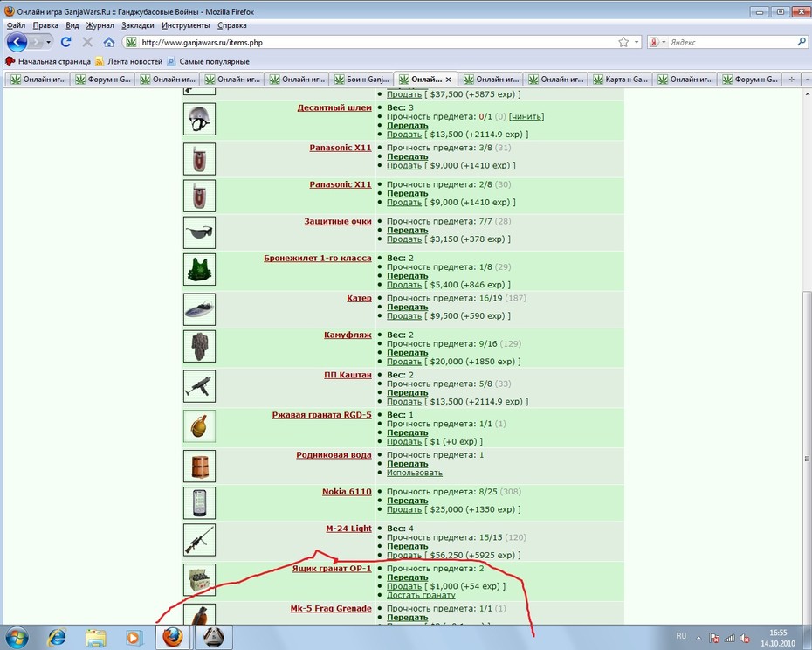Bookmark this page with the star icon
The height and width of the screenshot is (650, 812).
[623, 42]
